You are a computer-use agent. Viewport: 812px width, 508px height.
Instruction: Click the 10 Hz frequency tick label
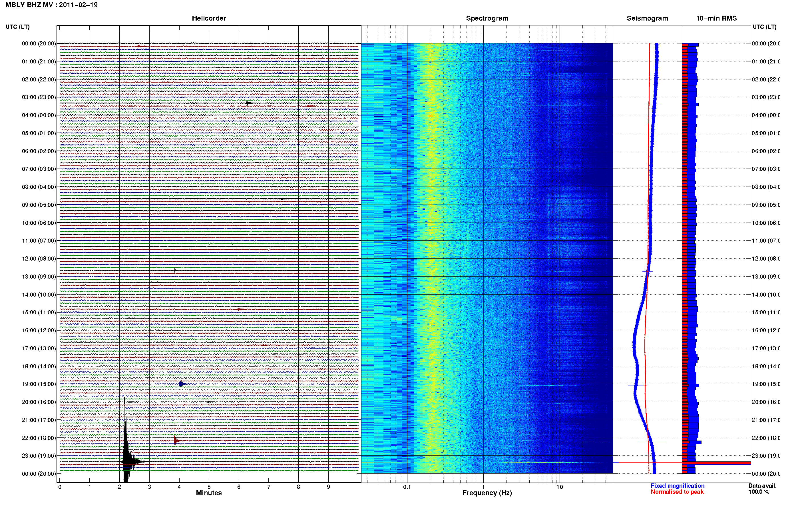(560, 487)
